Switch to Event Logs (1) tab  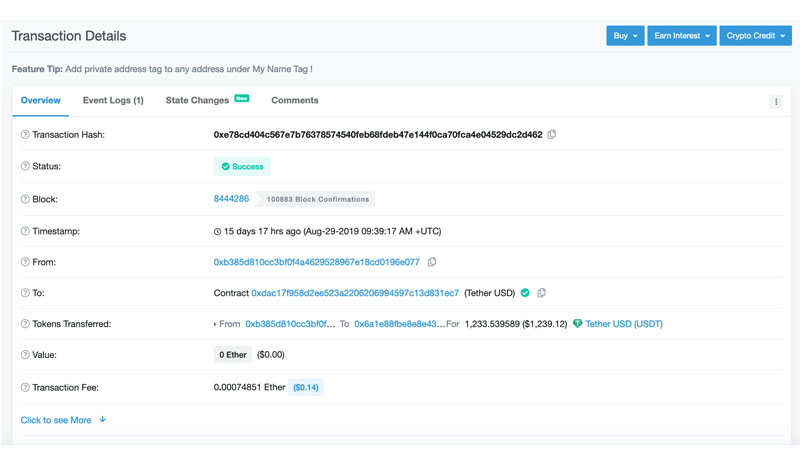[113, 101]
